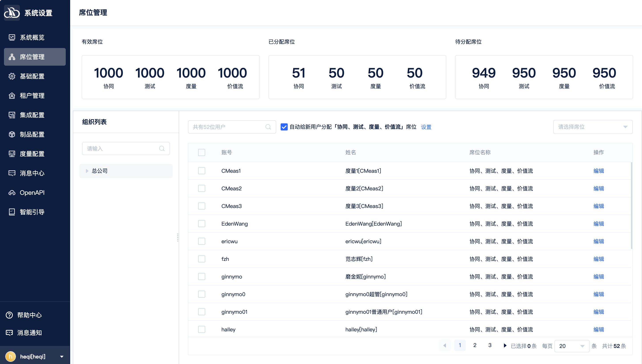Click the 基础配置 gear icon
This screenshot has width=642, height=364.
[x=12, y=76]
